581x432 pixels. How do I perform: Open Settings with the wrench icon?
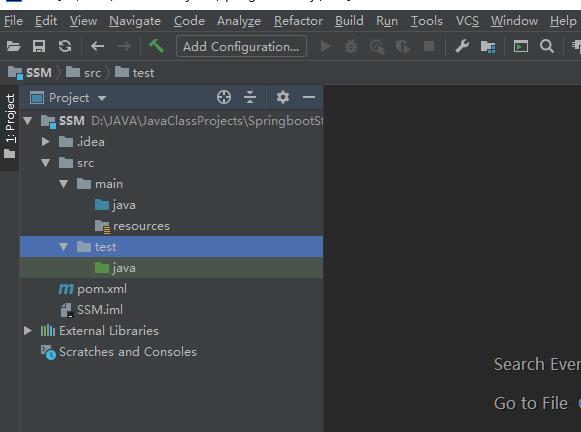pyautogui.click(x=462, y=47)
